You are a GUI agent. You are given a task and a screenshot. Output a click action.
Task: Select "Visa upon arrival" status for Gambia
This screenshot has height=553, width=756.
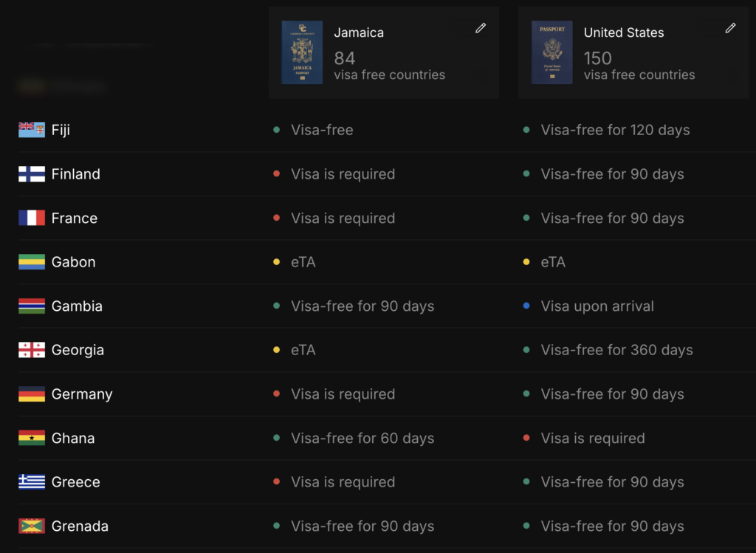pyautogui.click(x=597, y=306)
